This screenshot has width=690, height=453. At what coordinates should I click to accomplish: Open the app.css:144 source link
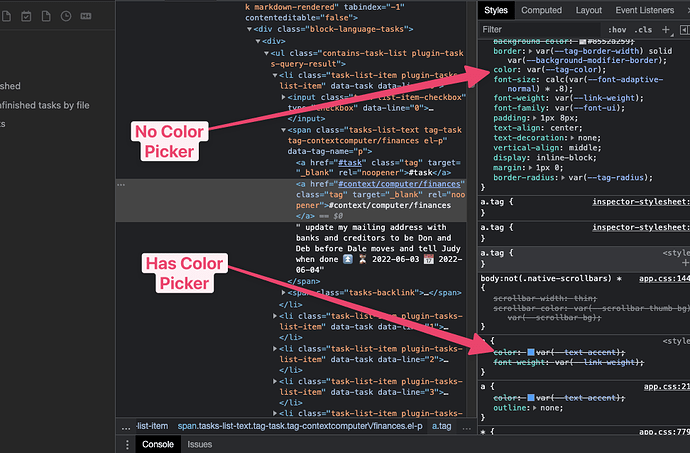(x=664, y=279)
